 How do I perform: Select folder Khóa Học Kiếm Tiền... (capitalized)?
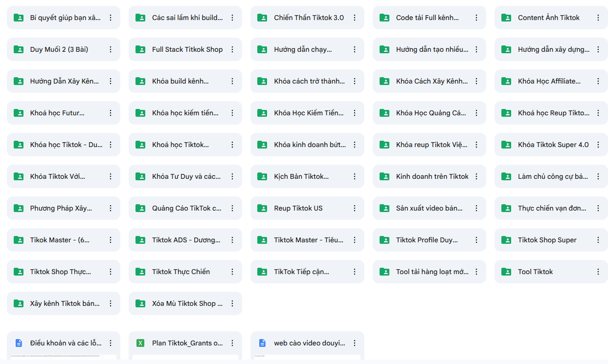point(307,113)
